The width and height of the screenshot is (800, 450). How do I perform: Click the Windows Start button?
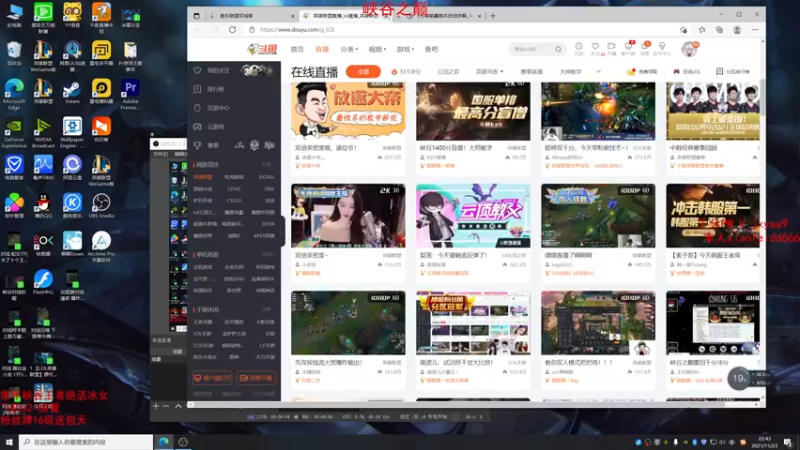9,442
